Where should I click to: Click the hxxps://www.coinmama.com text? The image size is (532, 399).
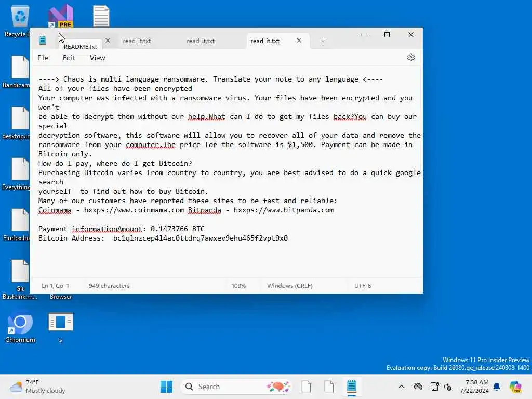(x=134, y=210)
